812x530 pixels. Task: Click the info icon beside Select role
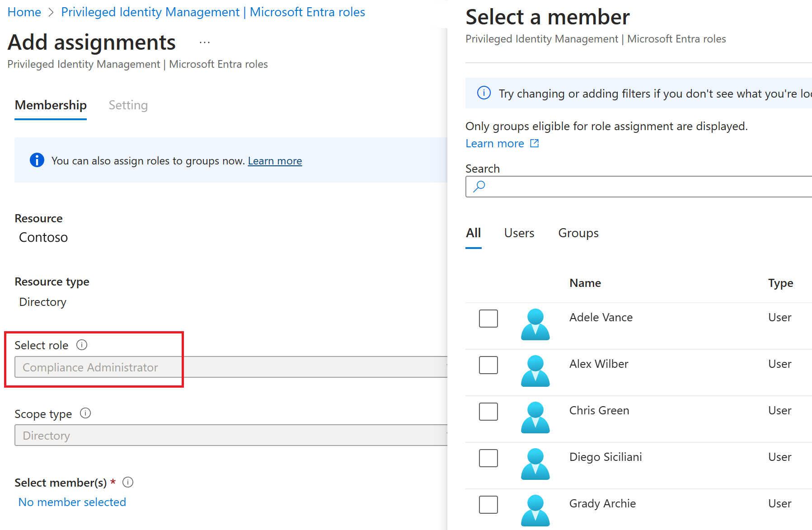click(82, 345)
